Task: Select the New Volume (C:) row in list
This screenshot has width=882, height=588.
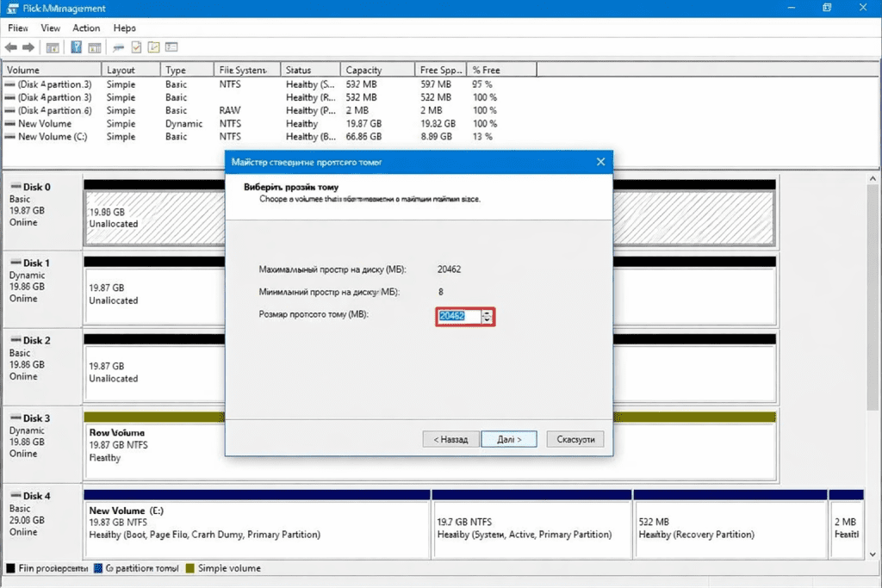Action: point(53,137)
